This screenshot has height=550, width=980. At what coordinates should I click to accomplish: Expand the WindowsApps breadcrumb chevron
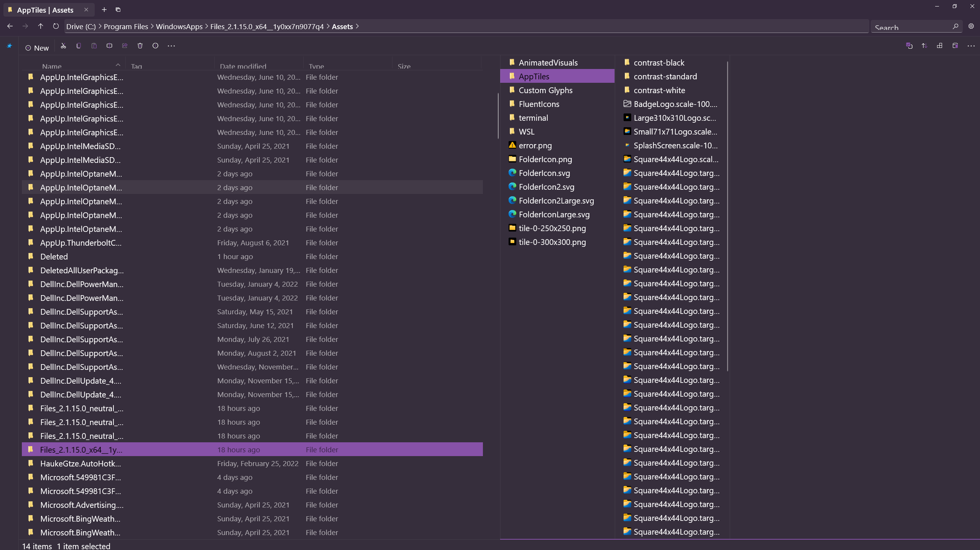(x=206, y=26)
